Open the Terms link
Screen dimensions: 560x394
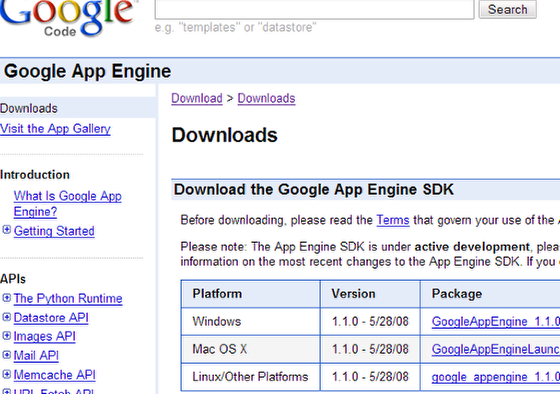click(x=393, y=220)
